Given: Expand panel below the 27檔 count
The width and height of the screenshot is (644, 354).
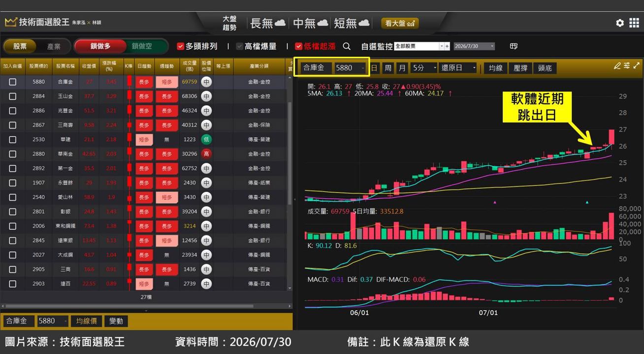Looking at the screenshot, I should click(x=146, y=311).
